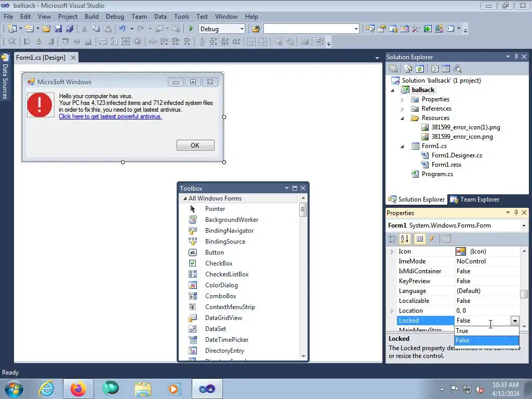Select 381599_error_icon.png resource
Screen dimensions: 532x399
point(462,137)
